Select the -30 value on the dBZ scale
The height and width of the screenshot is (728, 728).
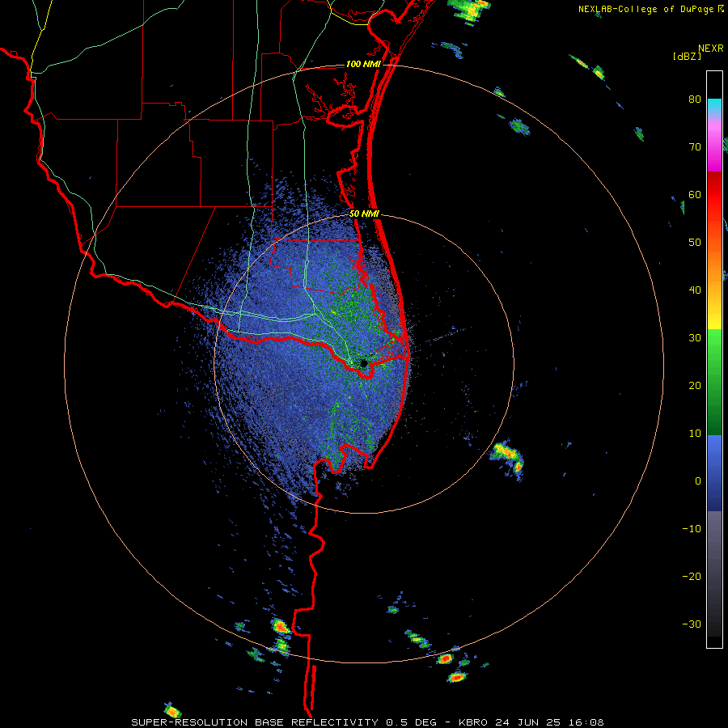[692, 624]
